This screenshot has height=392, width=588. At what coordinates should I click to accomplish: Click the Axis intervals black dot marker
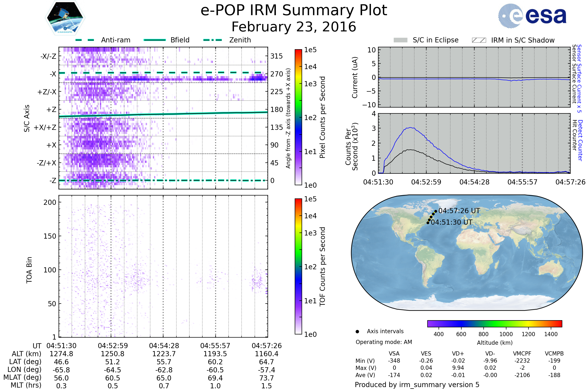point(357,331)
